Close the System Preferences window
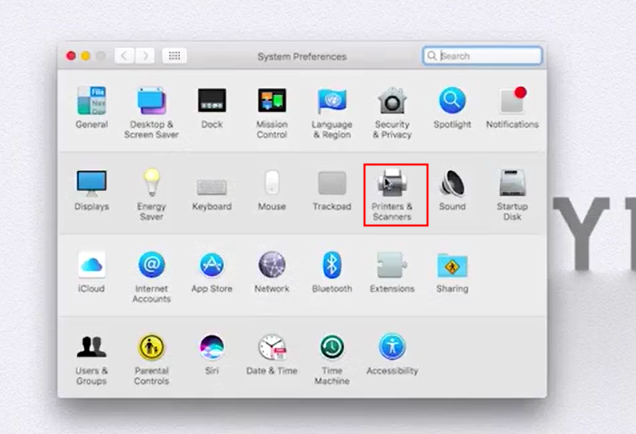This screenshot has width=636, height=434. (71, 56)
